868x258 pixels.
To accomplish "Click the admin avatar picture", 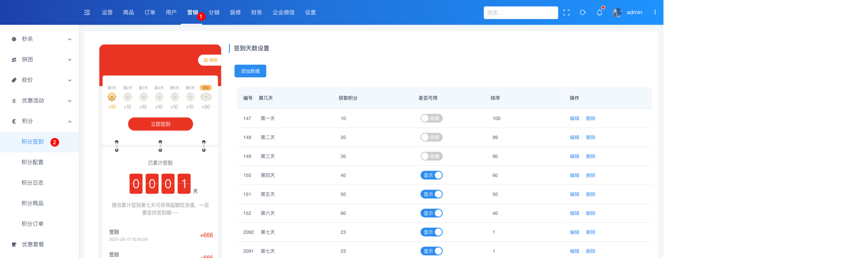I will (x=617, y=13).
